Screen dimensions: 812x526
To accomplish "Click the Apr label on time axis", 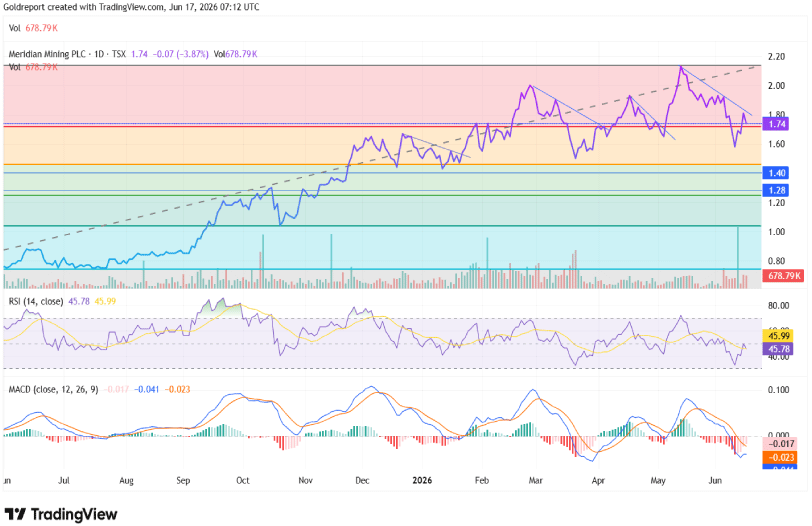I will (x=598, y=481).
